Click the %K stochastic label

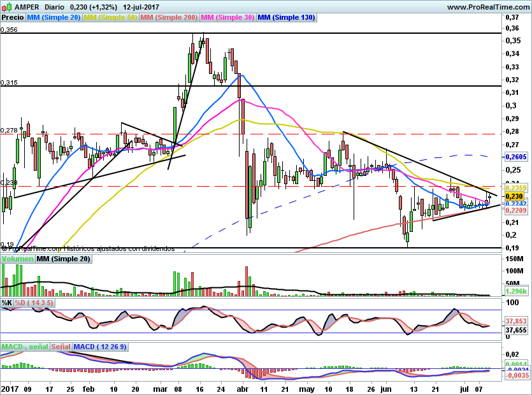pyautogui.click(x=7, y=302)
